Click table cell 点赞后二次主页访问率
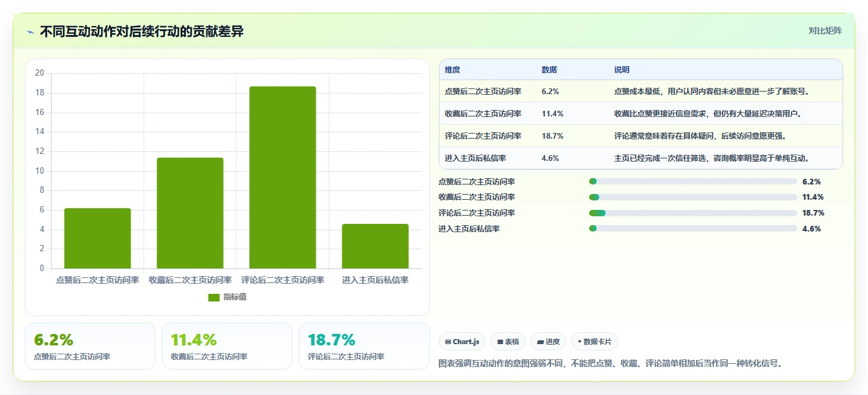868x395 pixels. tap(483, 92)
